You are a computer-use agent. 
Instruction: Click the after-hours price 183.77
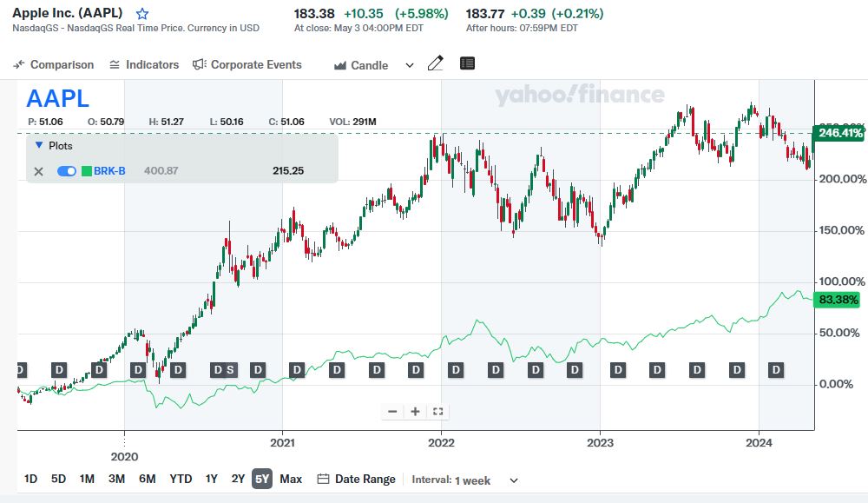point(485,13)
